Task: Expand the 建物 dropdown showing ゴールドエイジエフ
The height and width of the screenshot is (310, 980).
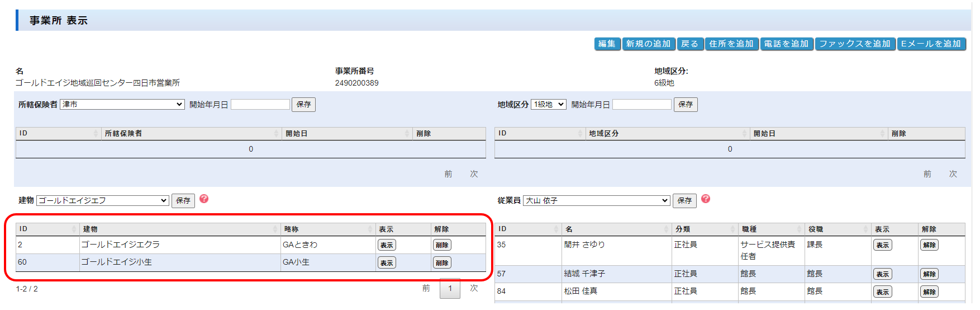Action: pos(103,200)
